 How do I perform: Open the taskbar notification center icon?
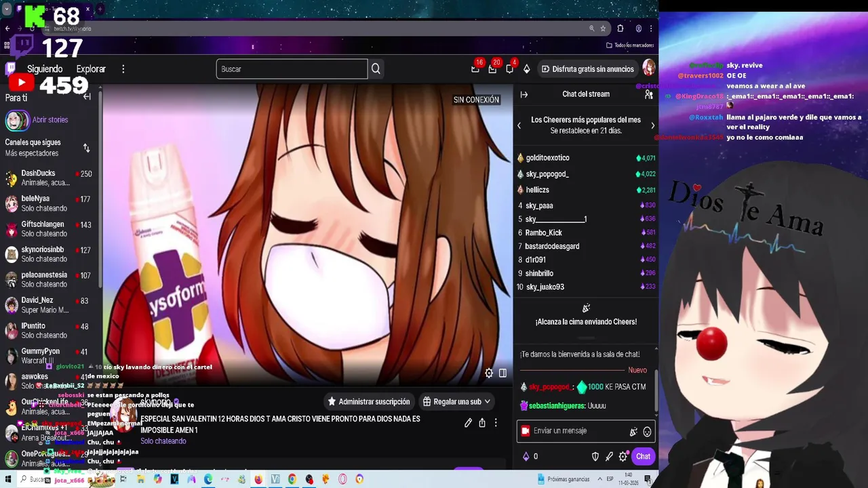648,479
